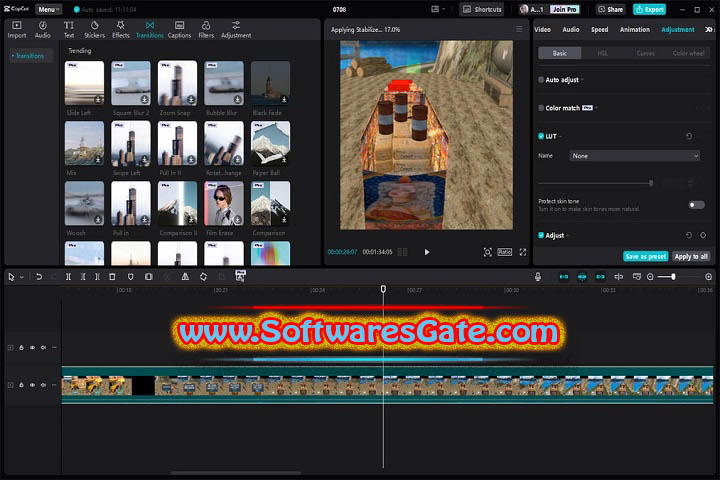720x480 pixels.
Task: Click the full screen preview icon
Action: click(x=523, y=252)
